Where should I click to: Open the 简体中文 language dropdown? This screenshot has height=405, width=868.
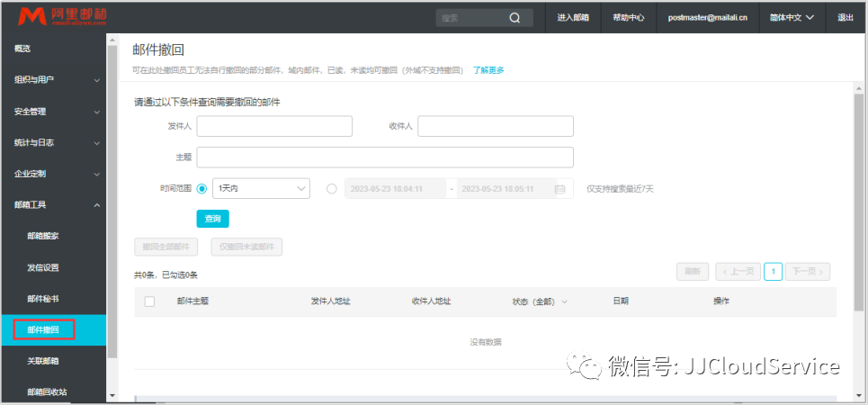792,18
